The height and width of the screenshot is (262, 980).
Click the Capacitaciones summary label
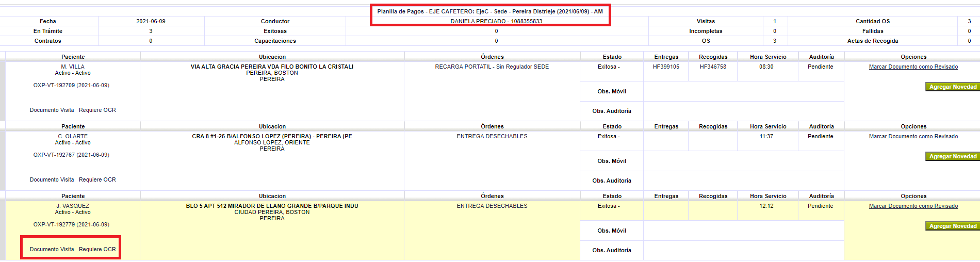(x=275, y=41)
